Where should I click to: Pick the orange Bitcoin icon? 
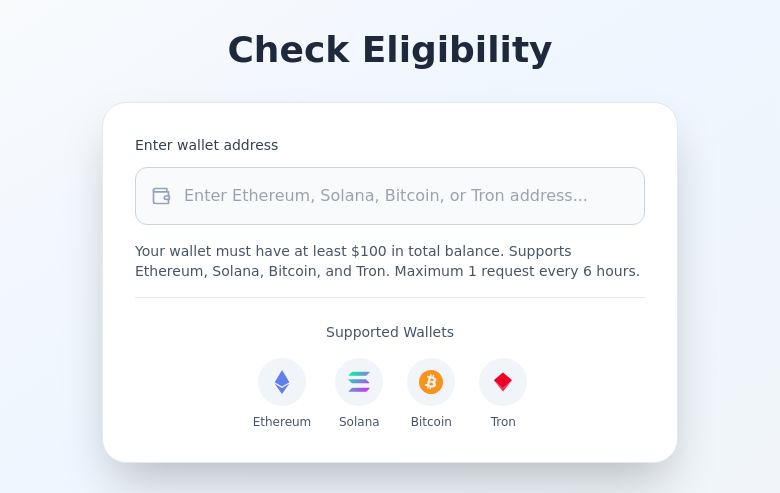(431, 382)
